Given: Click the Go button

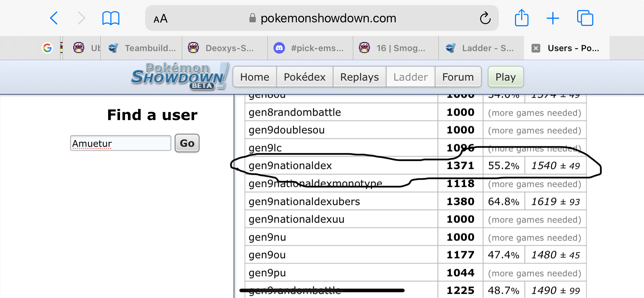Looking at the screenshot, I should (187, 143).
